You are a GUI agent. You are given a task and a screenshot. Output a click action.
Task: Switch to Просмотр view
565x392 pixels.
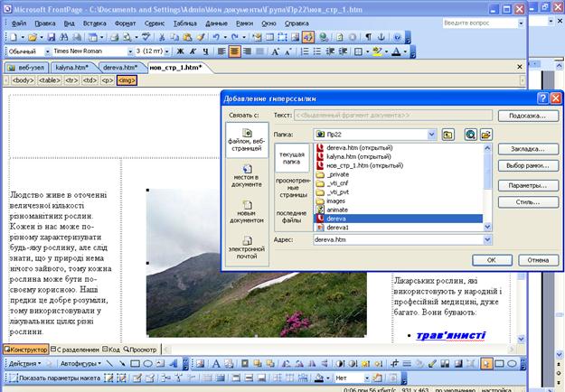pos(140,350)
